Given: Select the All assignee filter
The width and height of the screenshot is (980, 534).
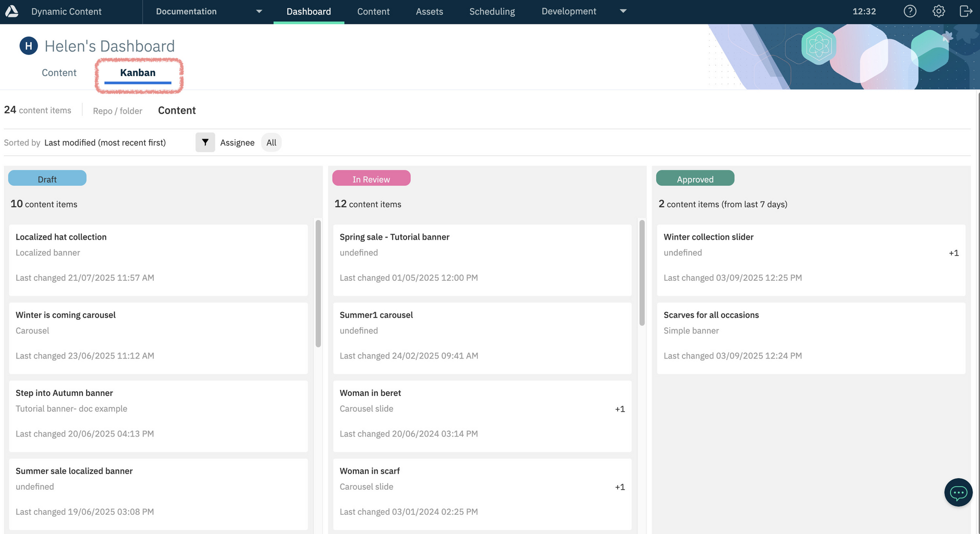Looking at the screenshot, I should [271, 143].
